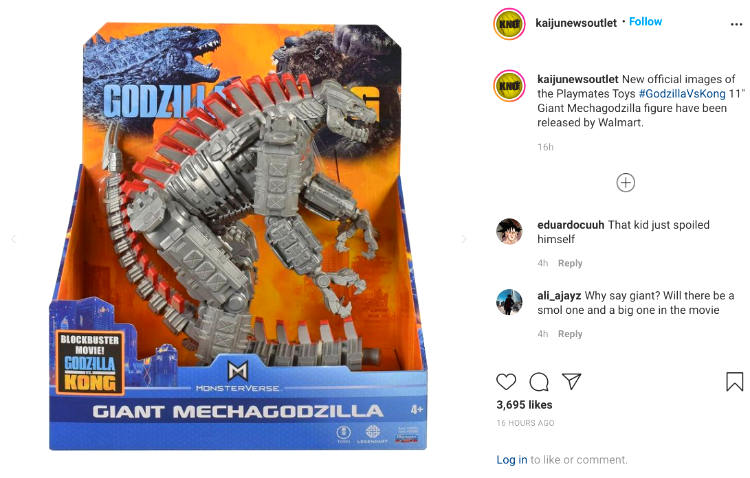Open comments via speech bubble icon
The height and width of the screenshot is (478, 750).
click(539, 381)
